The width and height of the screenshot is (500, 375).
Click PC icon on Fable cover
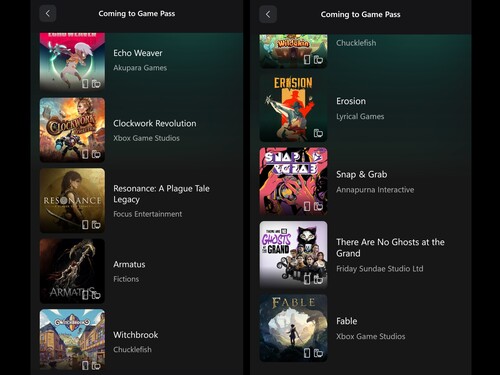pyautogui.click(x=318, y=353)
